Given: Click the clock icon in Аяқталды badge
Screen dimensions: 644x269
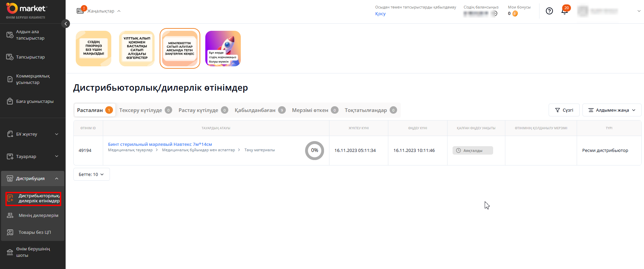Looking at the screenshot, I should click(x=458, y=151).
